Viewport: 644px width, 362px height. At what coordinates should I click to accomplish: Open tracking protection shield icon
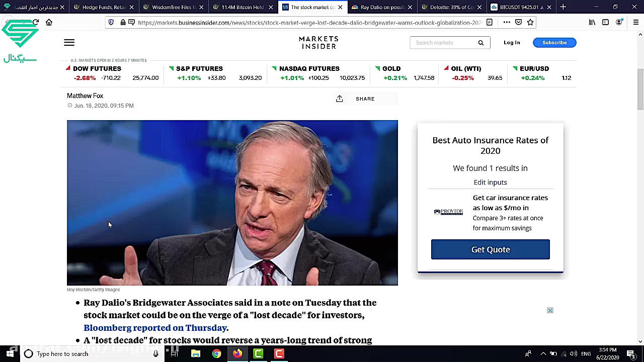[111, 22]
